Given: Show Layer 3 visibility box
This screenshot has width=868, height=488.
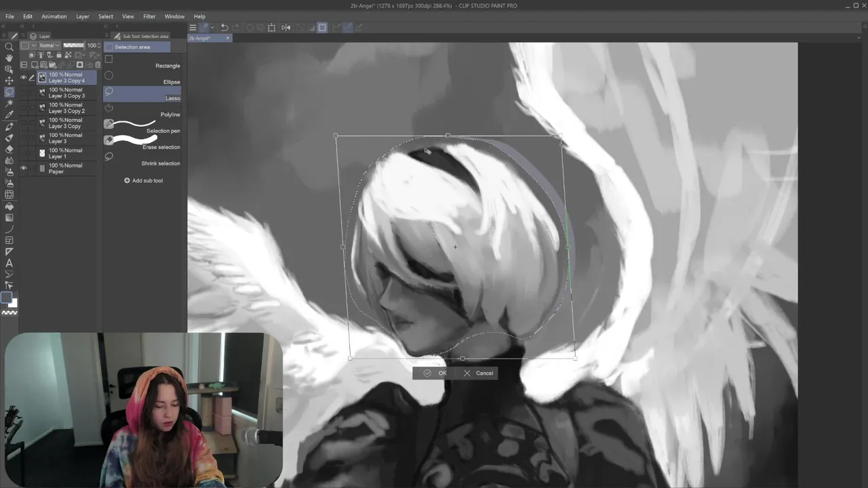Looking at the screenshot, I should pos(23,138).
